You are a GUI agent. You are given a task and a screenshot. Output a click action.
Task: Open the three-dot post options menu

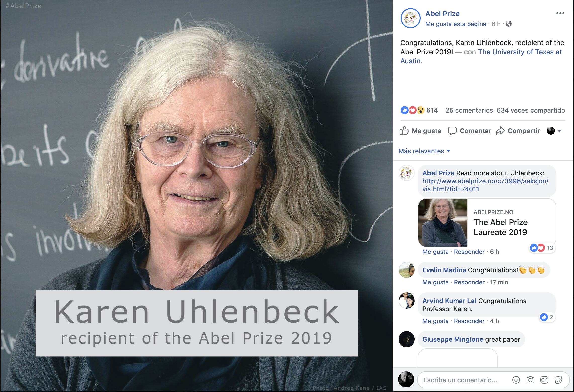(560, 13)
